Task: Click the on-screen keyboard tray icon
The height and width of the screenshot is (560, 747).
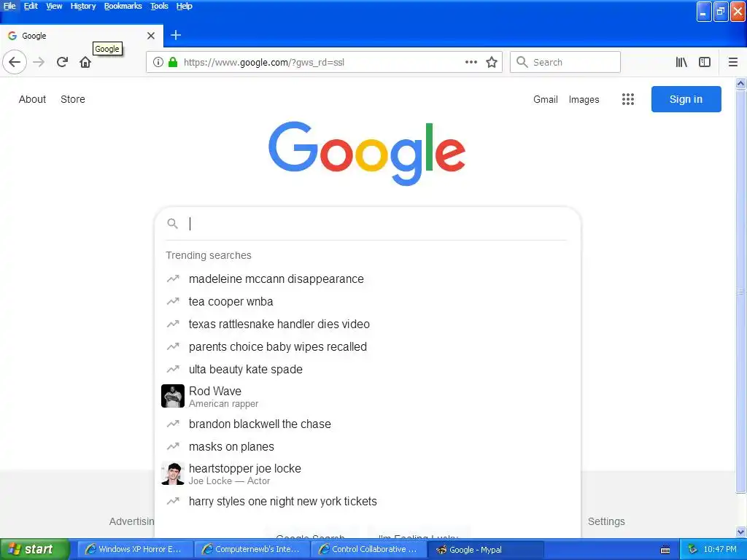Action: 665,550
